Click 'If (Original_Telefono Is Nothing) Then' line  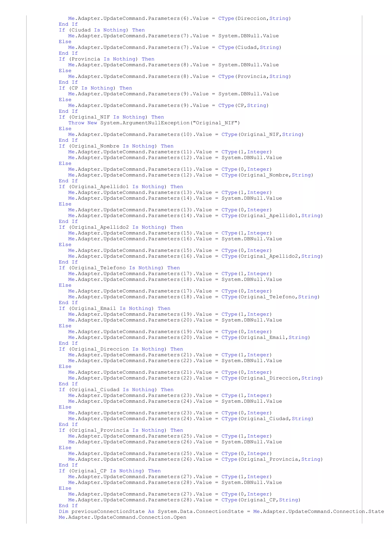119,268
